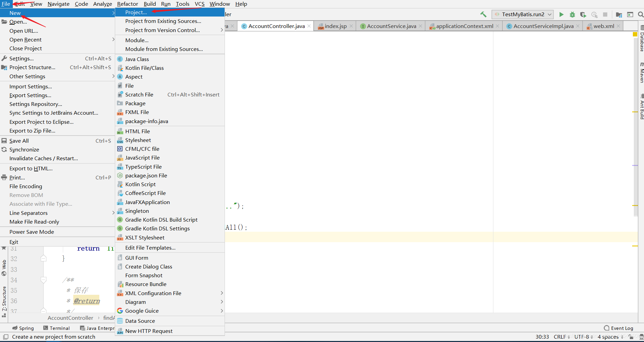Click Edit File Templates...

tap(170, 248)
